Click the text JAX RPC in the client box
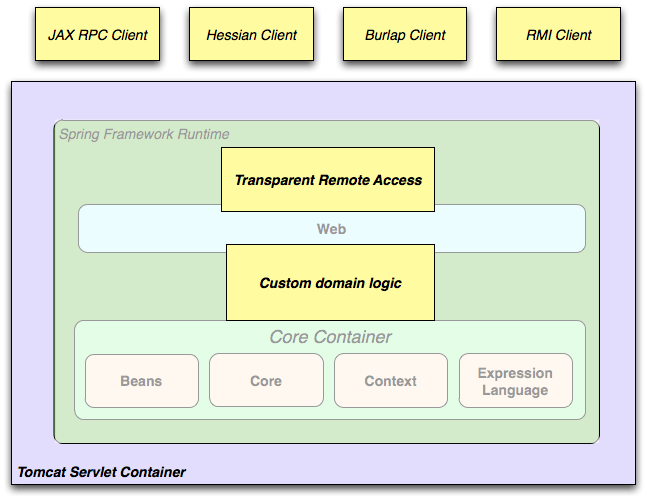The width and height of the screenshot is (647, 500). pyautogui.click(x=78, y=35)
